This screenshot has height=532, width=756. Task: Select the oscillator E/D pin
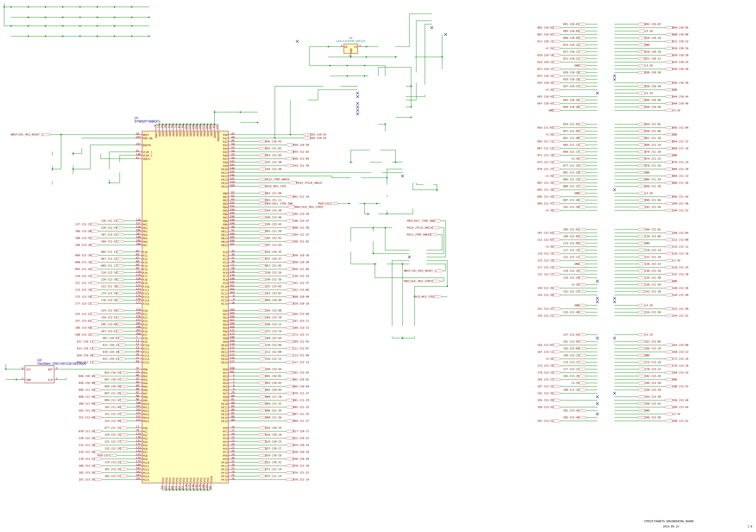click(50, 380)
